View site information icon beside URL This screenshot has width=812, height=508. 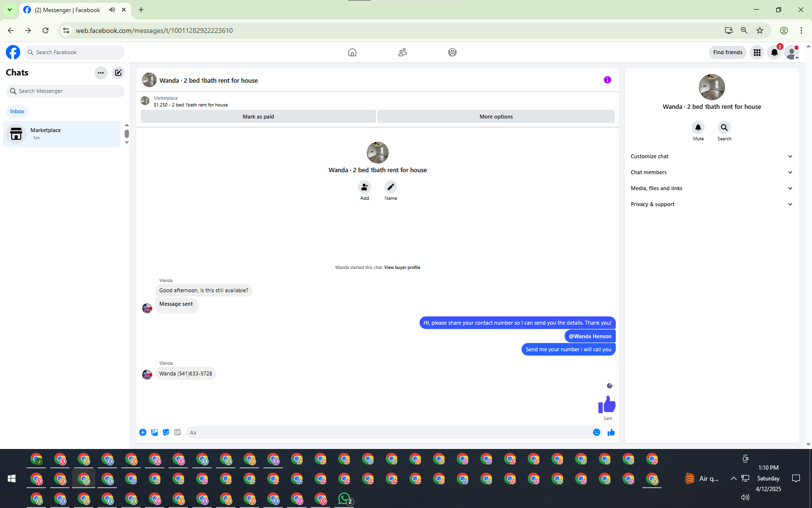[x=66, y=30]
